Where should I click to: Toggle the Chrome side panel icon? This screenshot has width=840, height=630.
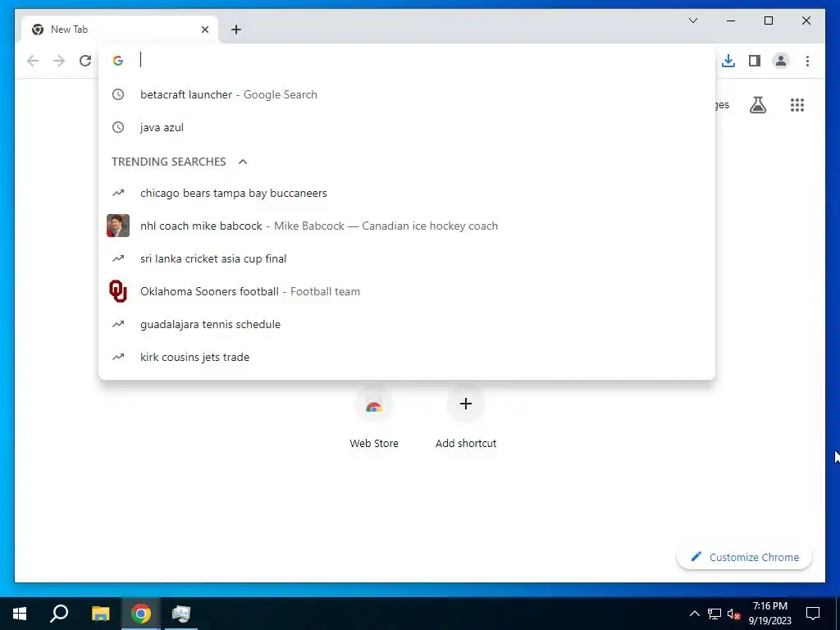[755, 61]
